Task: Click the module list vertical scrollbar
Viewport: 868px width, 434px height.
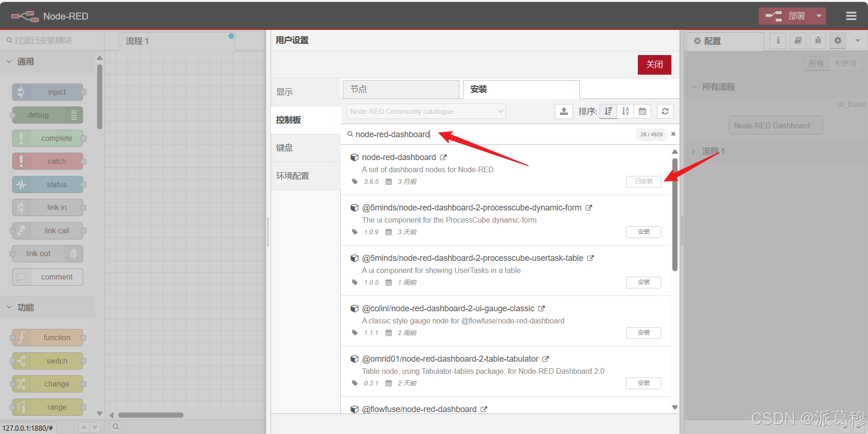Action: click(x=675, y=215)
